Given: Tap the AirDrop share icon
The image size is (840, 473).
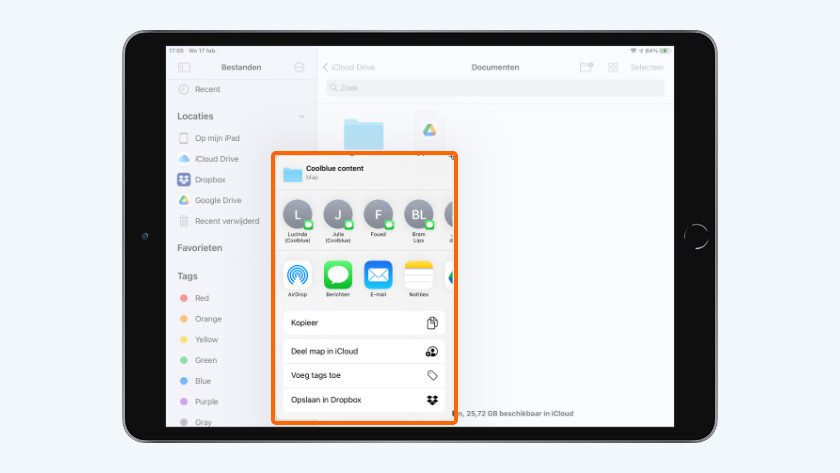Looking at the screenshot, I should (297, 275).
